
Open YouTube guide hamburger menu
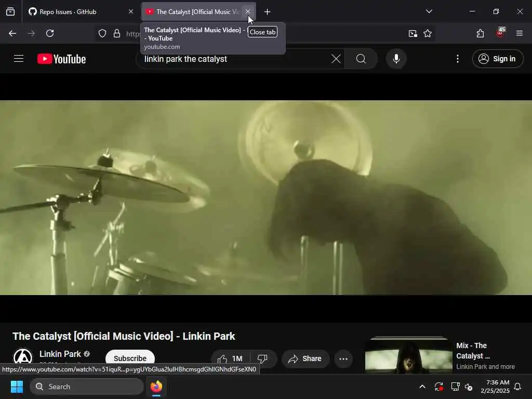tap(19, 59)
